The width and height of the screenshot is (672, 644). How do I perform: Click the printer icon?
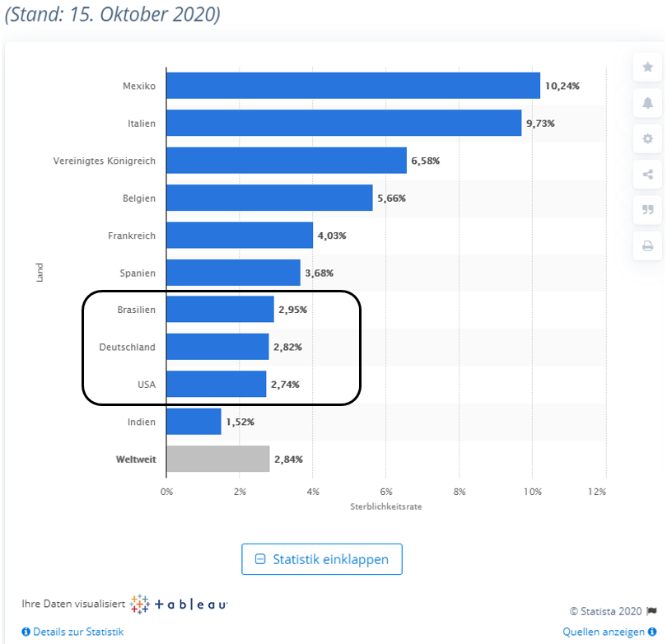click(x=647, y=245)
